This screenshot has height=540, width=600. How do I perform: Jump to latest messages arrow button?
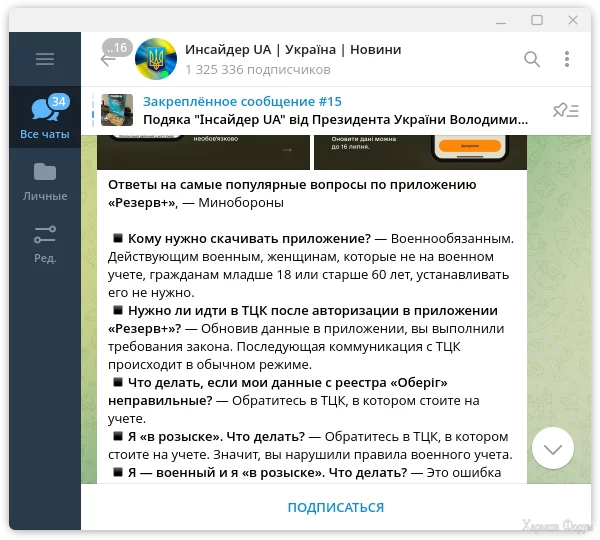tap(553, 448)
